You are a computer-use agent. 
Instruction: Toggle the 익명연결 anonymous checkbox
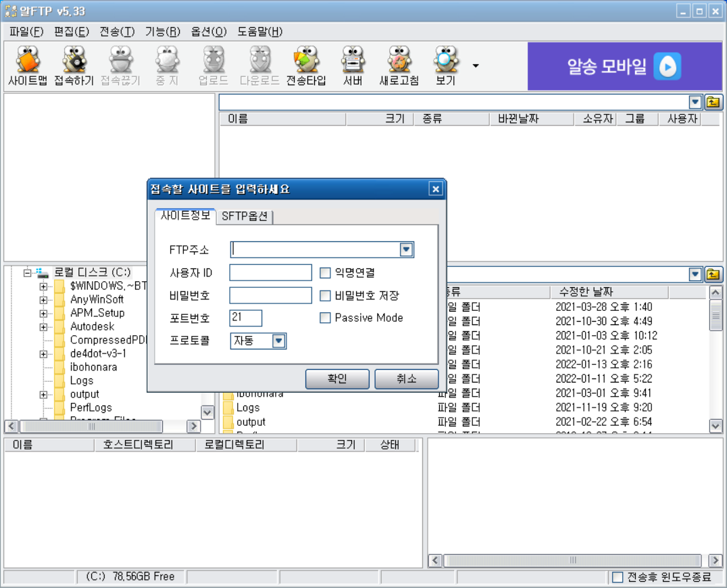pos(325,272)
